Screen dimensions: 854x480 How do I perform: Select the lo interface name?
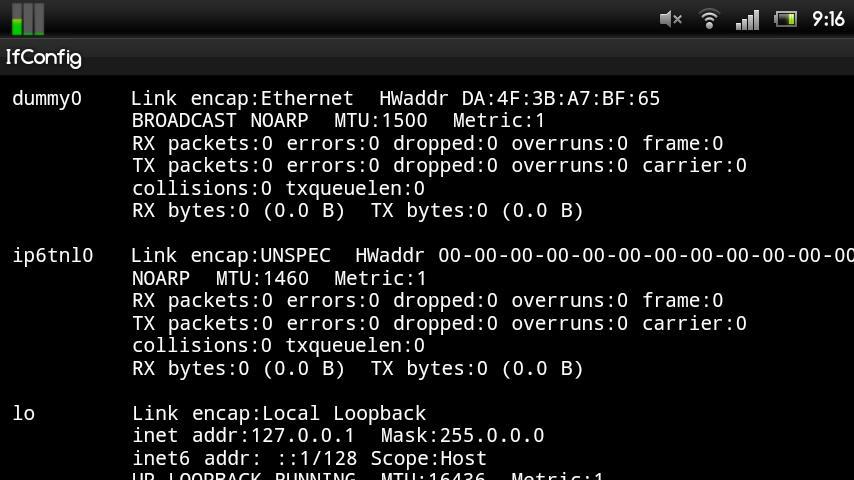24,413
